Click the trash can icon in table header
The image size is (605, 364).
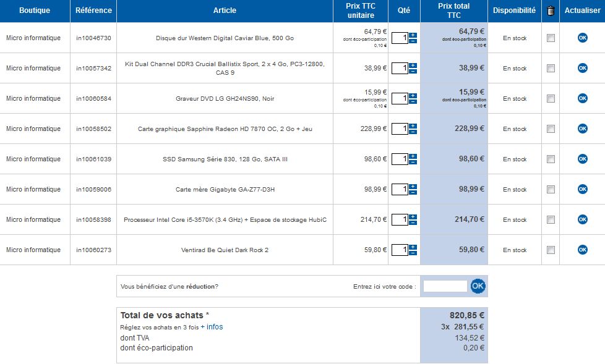[x=551, y=11]
